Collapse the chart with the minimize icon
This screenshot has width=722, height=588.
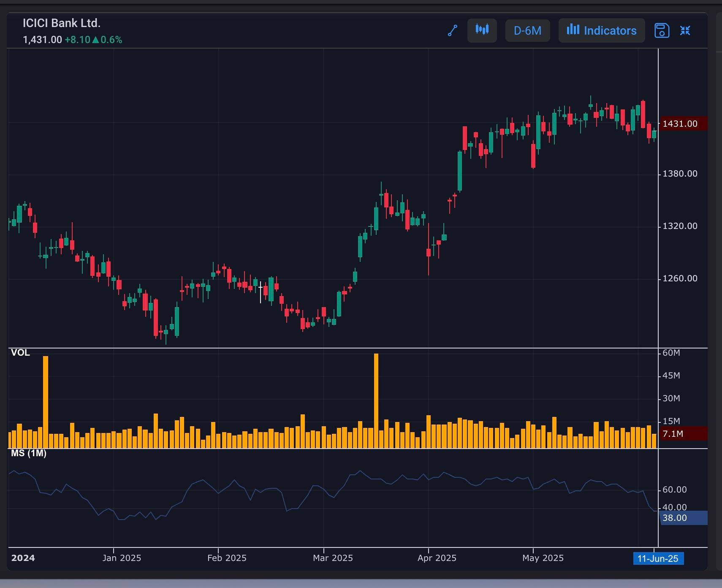tap(685, 30)
